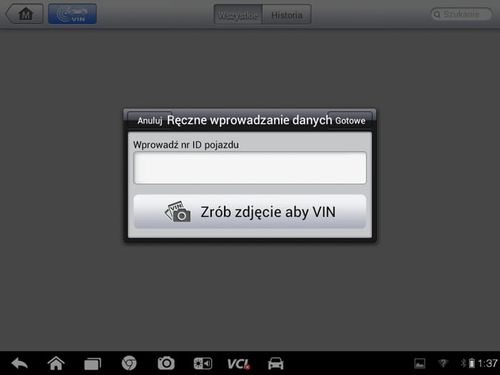Viewport: 500px width, 375px height.
Task: Tap the Android back arrow
Action: [20, 363]
